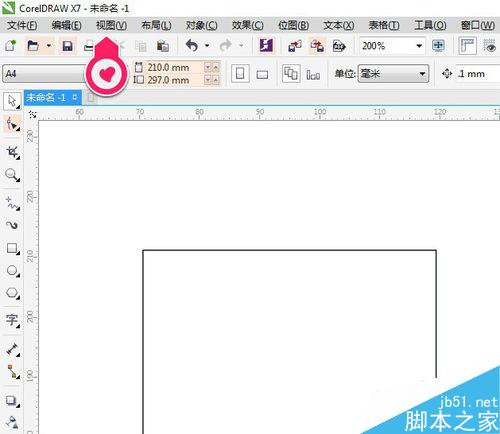Click the Paste clipboard icon

[163, 46]
